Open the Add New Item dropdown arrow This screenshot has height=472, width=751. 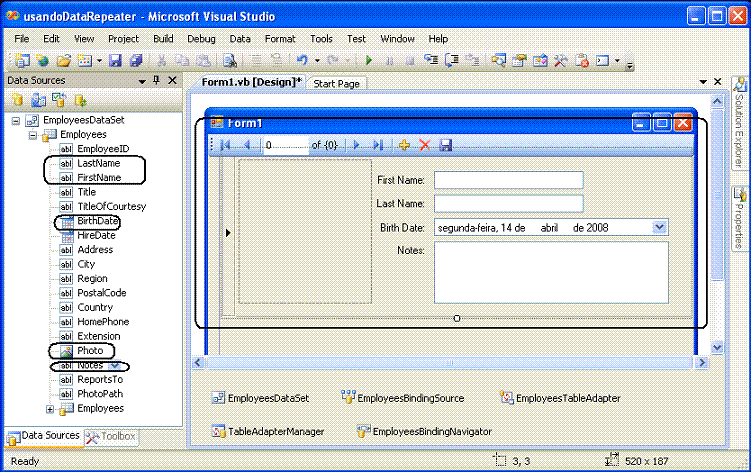click(99, 61)
